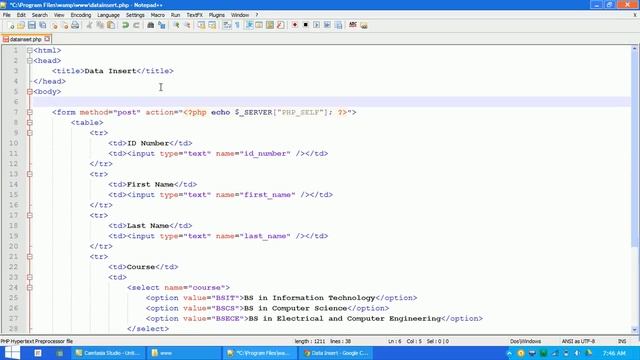Save the file with the Save icon
The height and width of the screenshot is (360, 640).
coord(32,25)
